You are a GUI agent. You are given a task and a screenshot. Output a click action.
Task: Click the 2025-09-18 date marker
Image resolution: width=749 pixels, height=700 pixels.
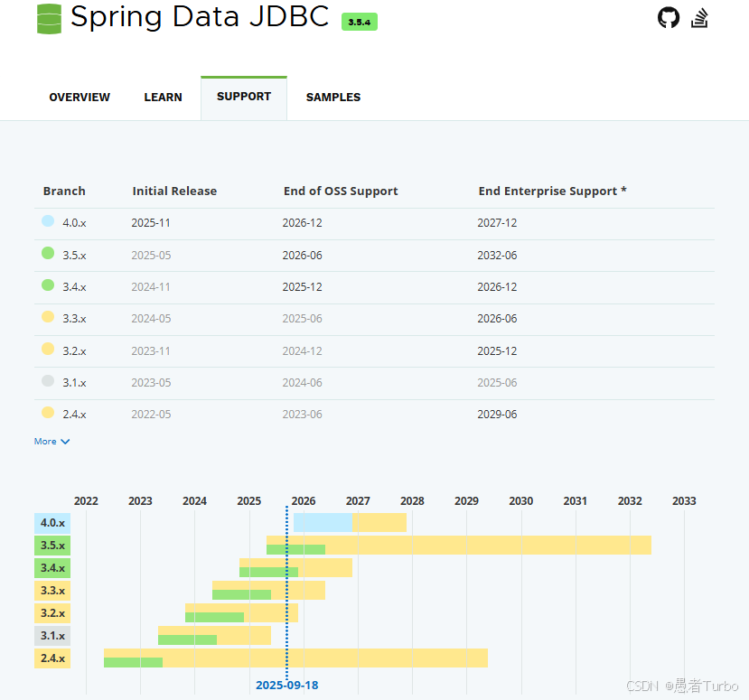(286, 685)
